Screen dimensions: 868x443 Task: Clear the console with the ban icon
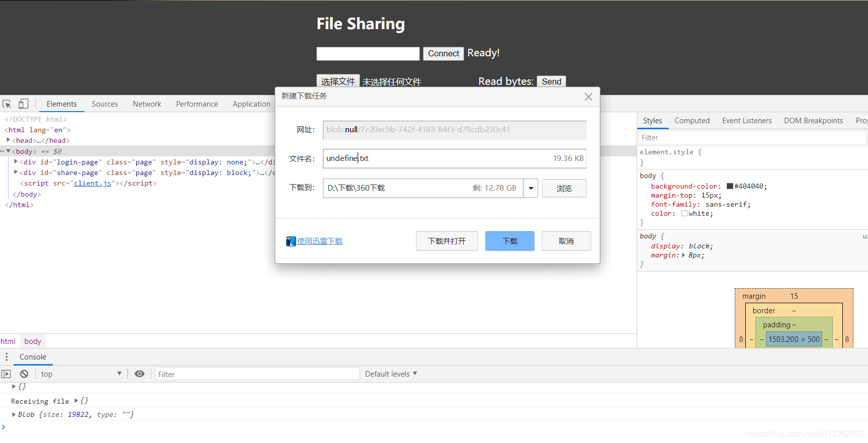pos(24,374)
